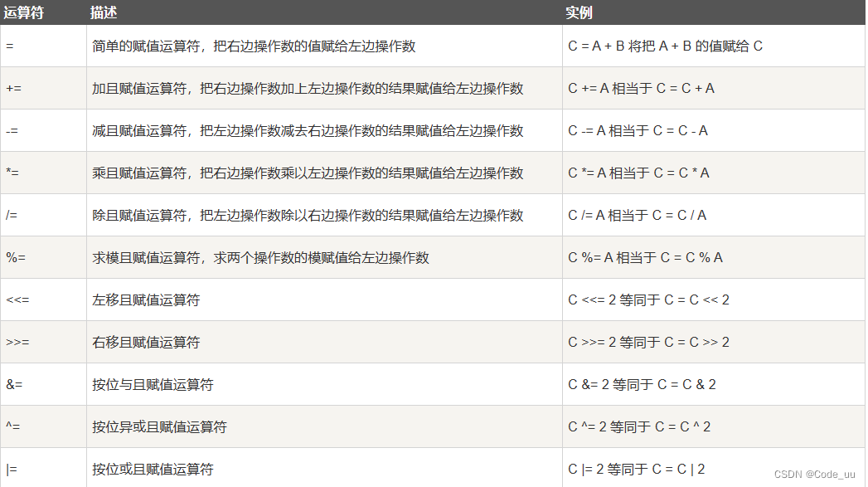Viewport: 868px width, 487px height.
Task: Click description 按位或且赋值运算符
Action: point(153,470)
